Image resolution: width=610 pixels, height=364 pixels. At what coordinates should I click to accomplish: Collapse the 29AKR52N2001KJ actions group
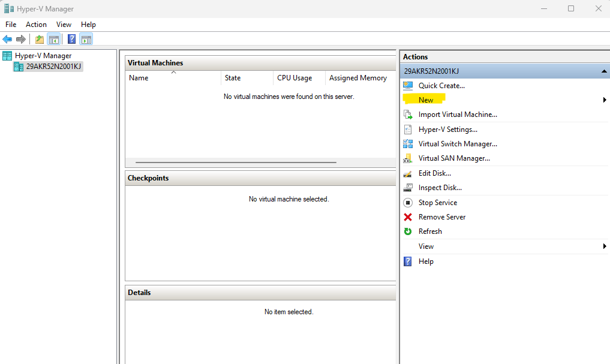pos(603,71)
